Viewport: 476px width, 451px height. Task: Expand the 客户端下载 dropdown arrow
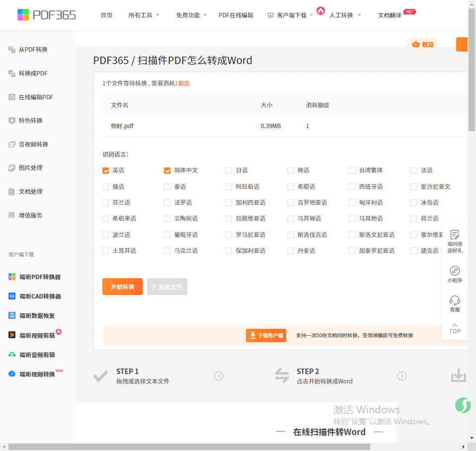(311, 15)
